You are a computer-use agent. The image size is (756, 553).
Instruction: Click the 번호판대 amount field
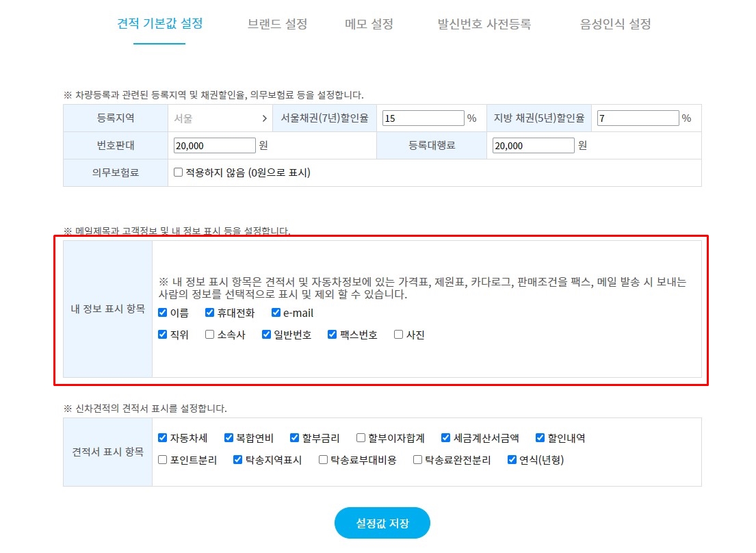click(215, 145)
